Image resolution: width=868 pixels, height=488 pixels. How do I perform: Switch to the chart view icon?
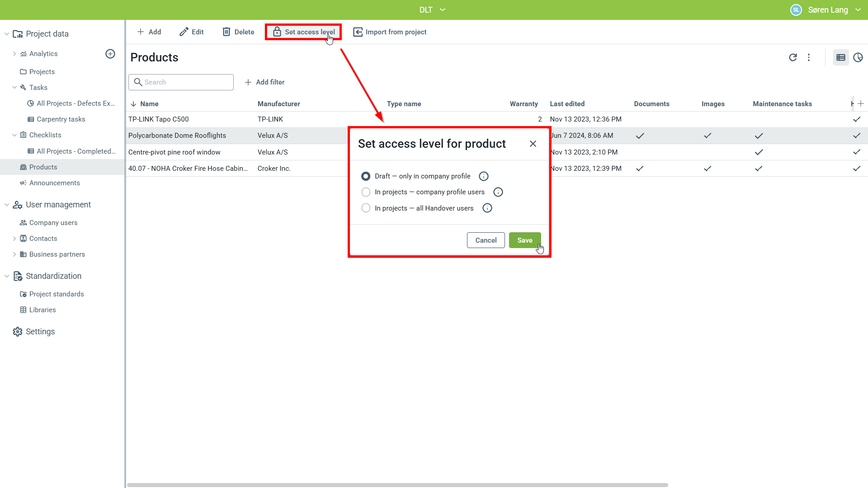(x=858, y=57)
